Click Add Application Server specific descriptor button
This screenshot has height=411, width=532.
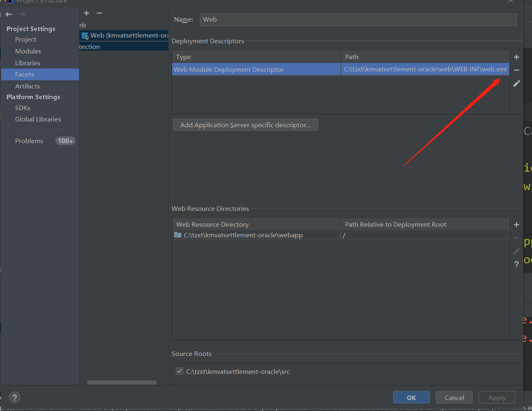pos(245,125)
